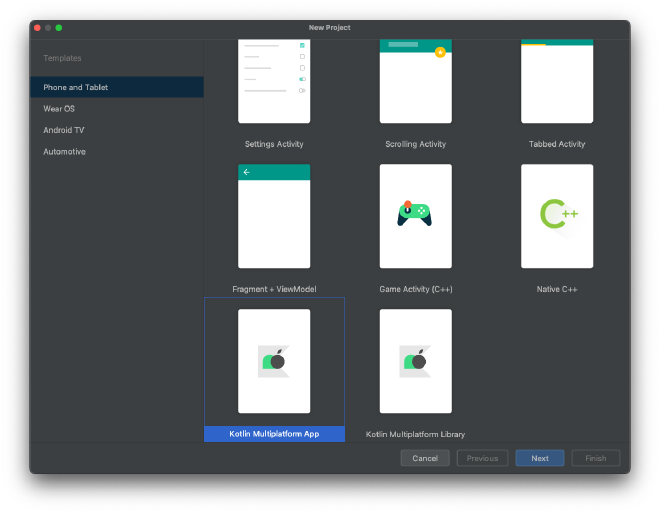Screen dimensions: 660x513
Task: Select Phone and Tablet category
Action: (75, 88)
